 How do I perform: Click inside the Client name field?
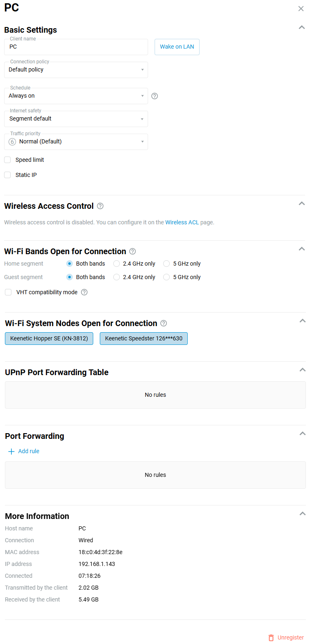click(76, 47)
